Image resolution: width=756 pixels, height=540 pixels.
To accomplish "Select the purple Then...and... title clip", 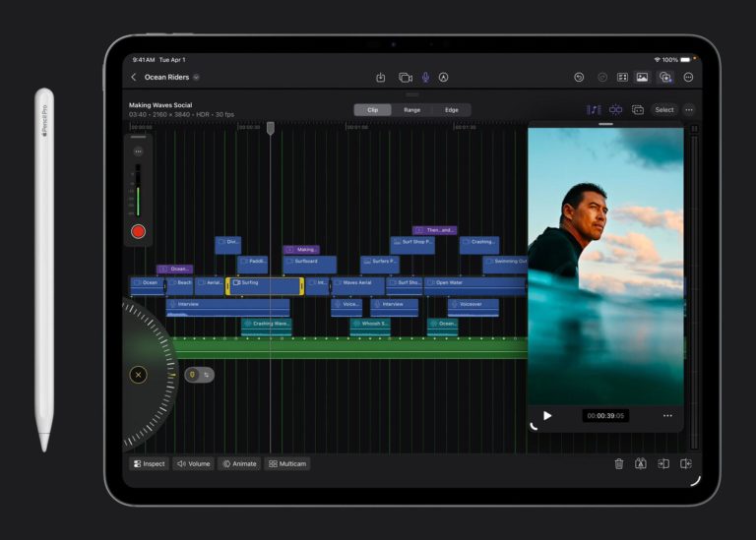I will coord(435,230).
